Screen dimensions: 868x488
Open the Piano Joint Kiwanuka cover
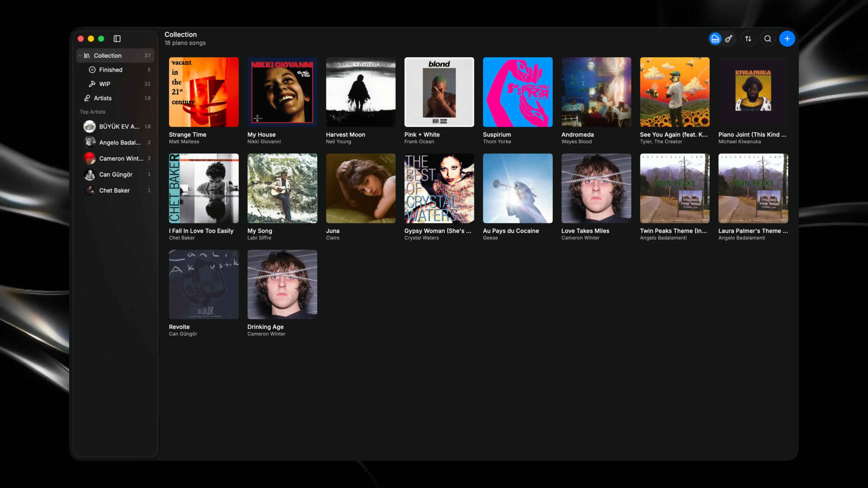754,92
